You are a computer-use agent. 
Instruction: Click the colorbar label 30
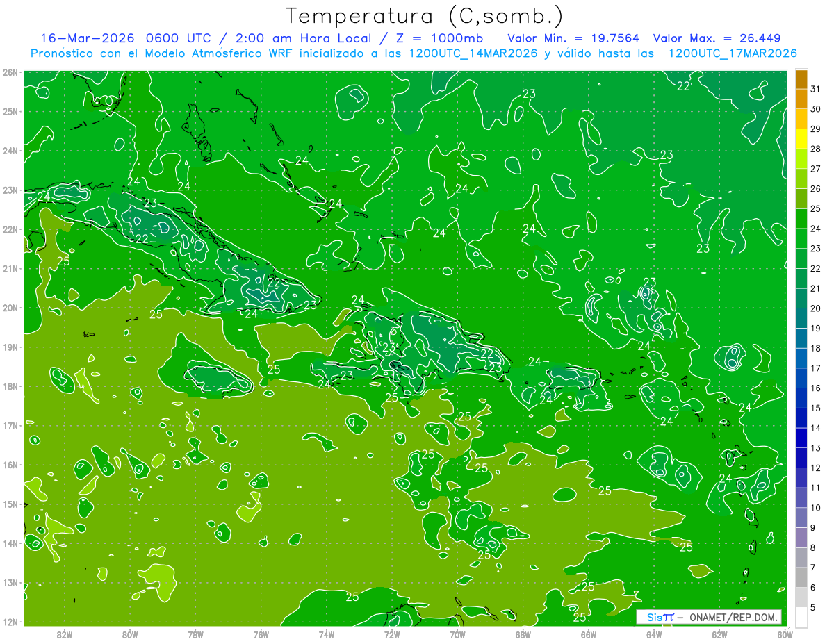815,109
